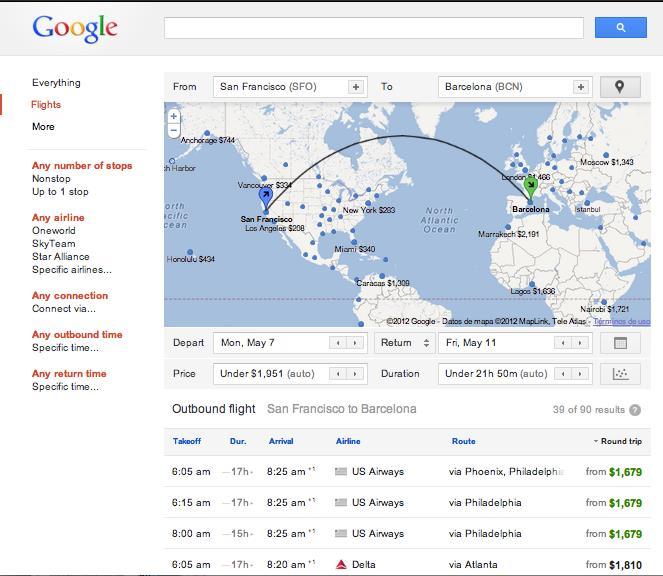Click the Miami $340 map dot
The height and width of the screenshot is (576, 663).
tap(354, 242)
